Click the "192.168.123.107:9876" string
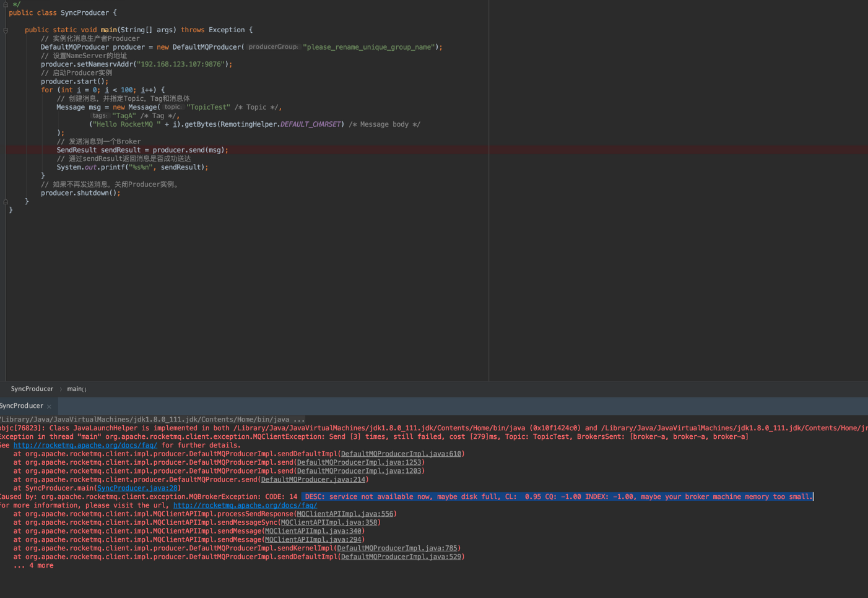868x598 pixels. tap(180, 64)
